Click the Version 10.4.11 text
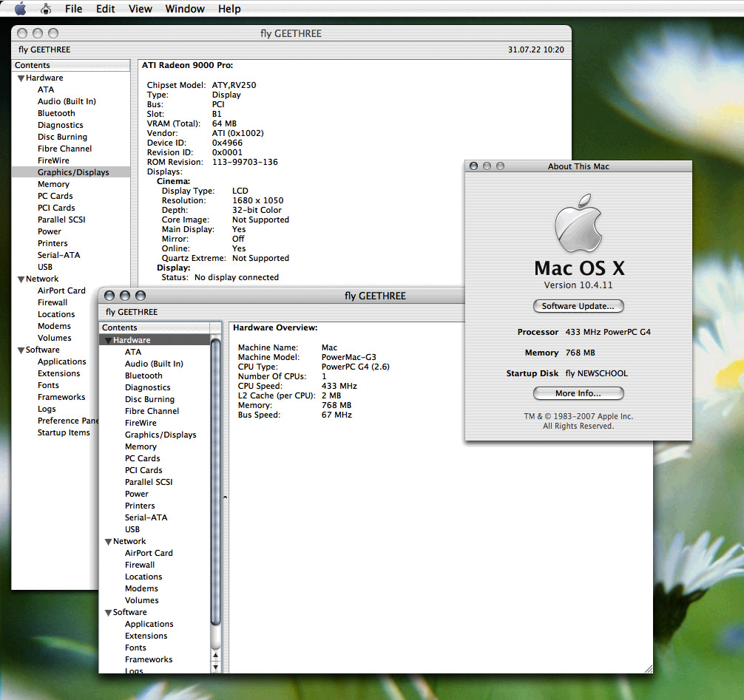Viewport: 744px width, 700px height. click(578, 285)
